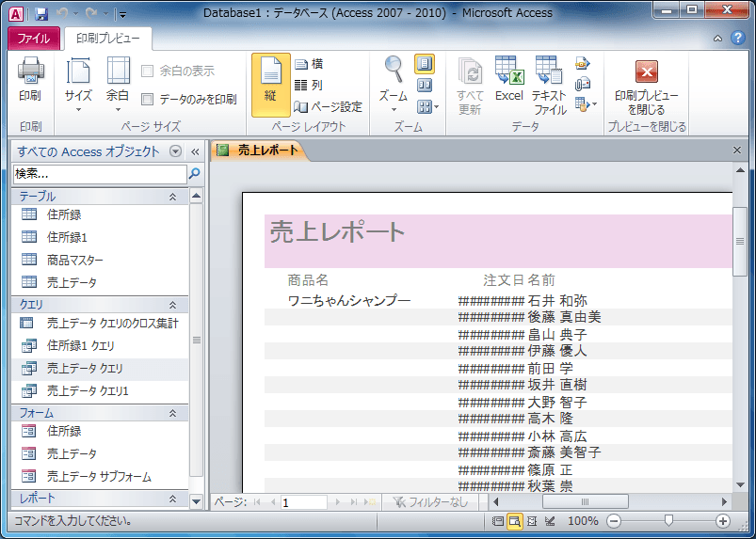Go to next page arrow

[x=337, y=502]
